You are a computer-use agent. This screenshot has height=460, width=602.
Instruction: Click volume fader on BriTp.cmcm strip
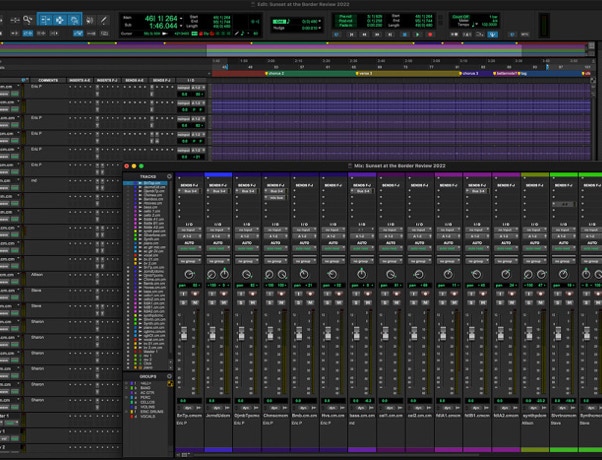184,333
